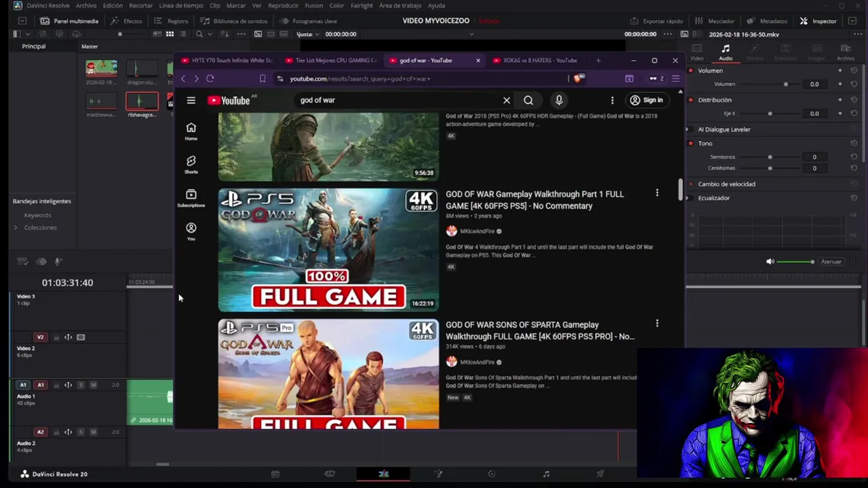Open the Cut page in bottom bar
The height and width of the screenshot is (488, 868).
click(x=330, y=474)
